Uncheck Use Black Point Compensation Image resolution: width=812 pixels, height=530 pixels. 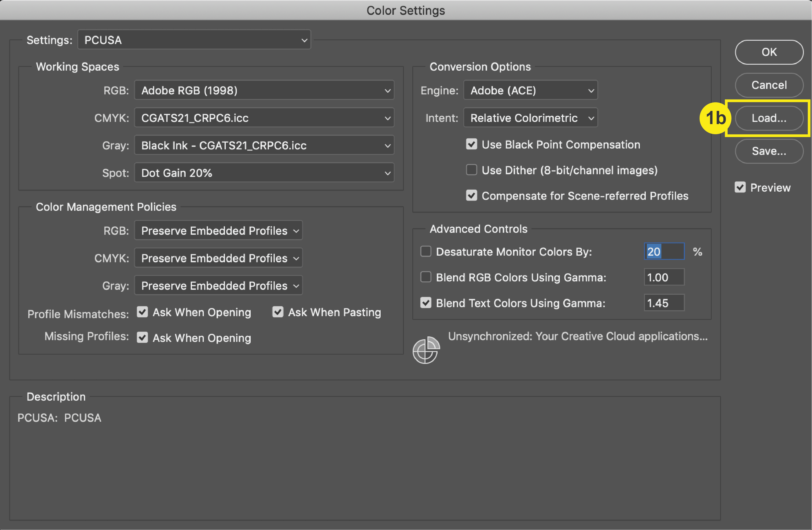pos(471,144)
